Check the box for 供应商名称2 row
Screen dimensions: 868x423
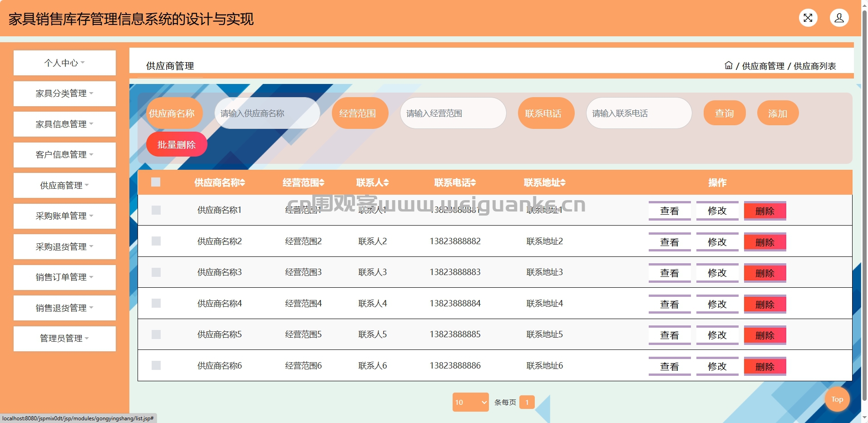click(x=156, y=241)
